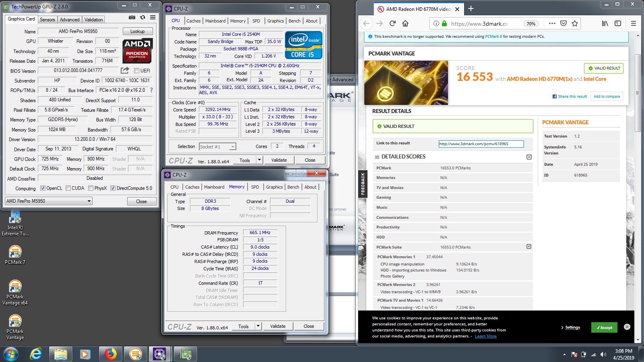
Task: Click the volume icon in system tray
Action: (x=603, y=354)
